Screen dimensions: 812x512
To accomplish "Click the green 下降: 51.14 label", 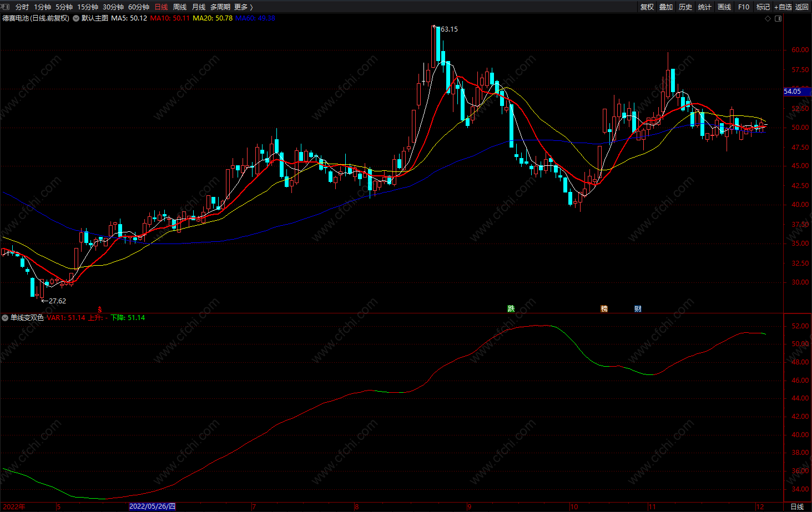I will pos(128,318).
